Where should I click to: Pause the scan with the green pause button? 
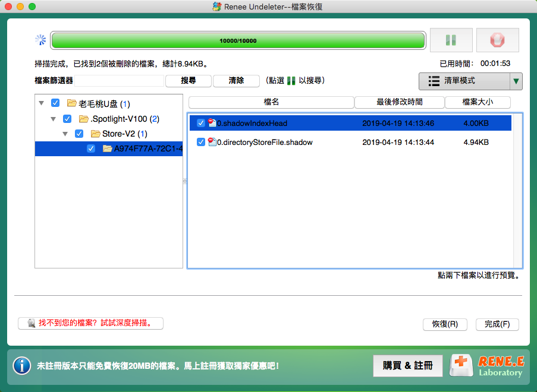tap(451, 40)
